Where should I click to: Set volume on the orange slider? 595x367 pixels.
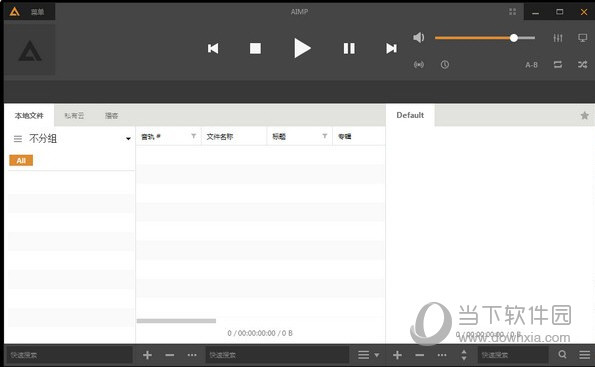pos(485,38)
